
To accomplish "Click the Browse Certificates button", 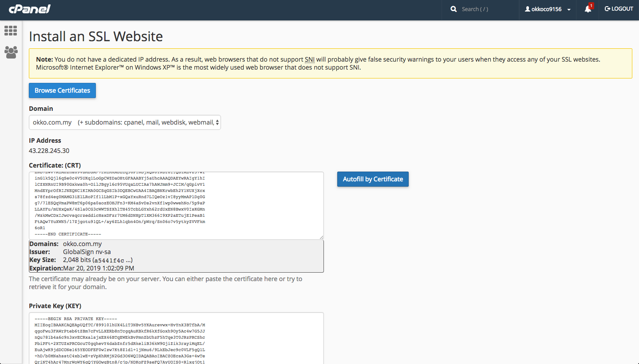I will [x=62, y=90].
